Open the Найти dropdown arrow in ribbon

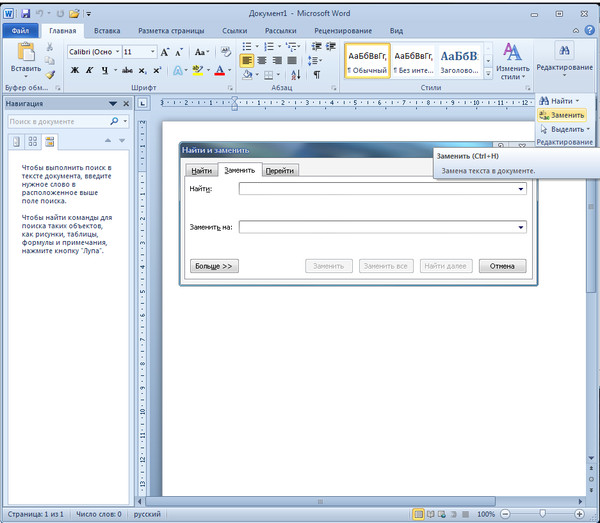coord(577,101)
